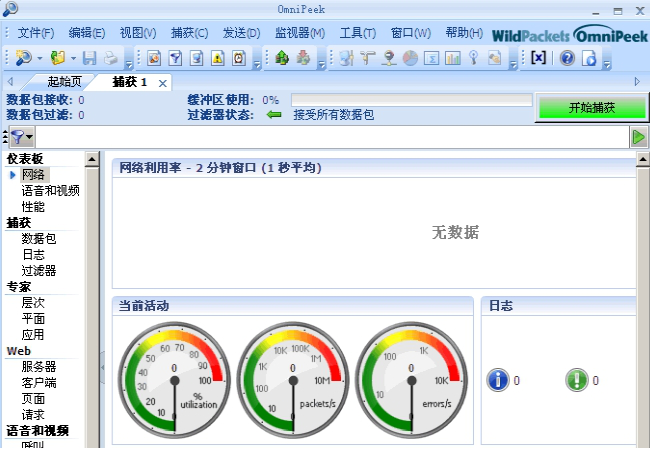
Task: Select 网络 in the dashboard sidebar
Action: (33, 174)
